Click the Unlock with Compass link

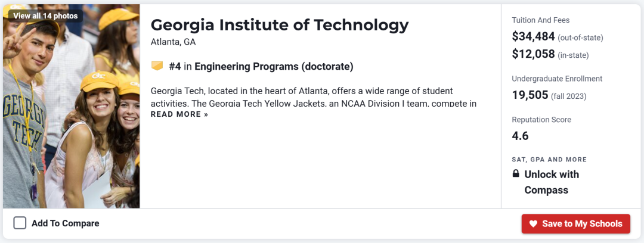tap(552, 182)
